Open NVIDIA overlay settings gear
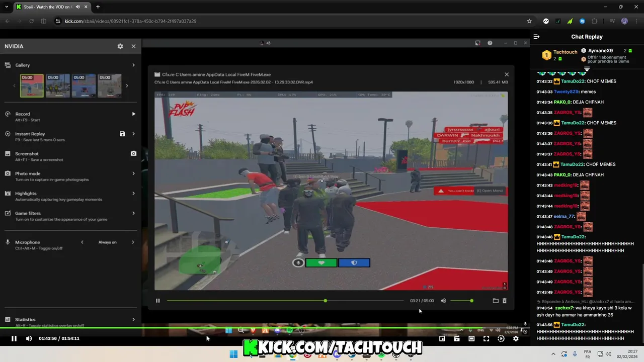The height and width of the screenshot is (362, 644). (x=120, y=46)
